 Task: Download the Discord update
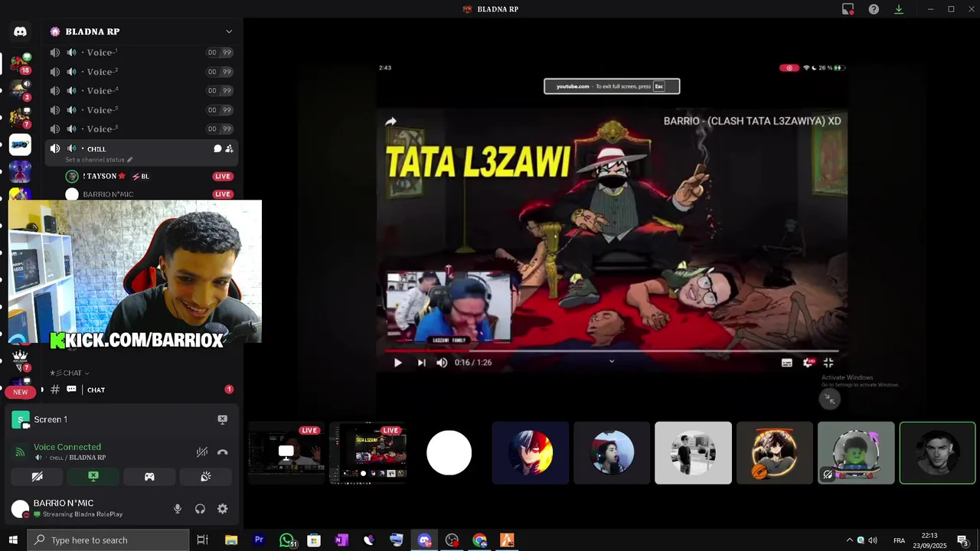(899, 9)
